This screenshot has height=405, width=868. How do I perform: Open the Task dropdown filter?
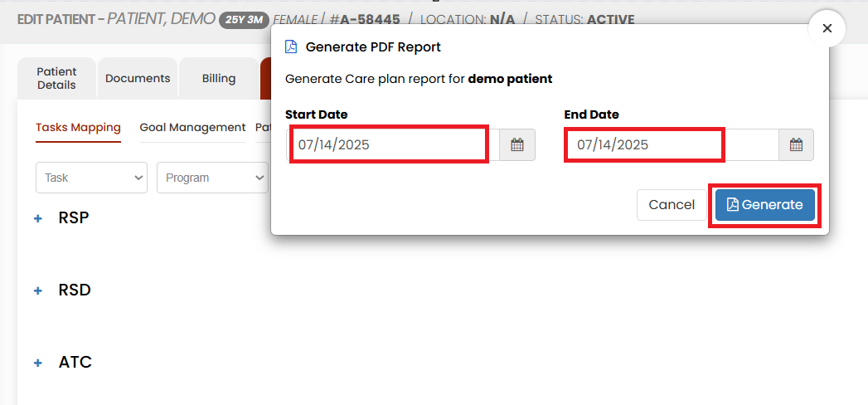[91, 178]
